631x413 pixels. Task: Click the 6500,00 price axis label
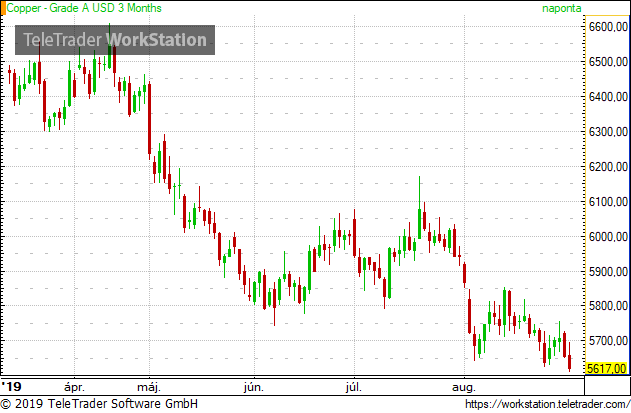coord(608,62)
